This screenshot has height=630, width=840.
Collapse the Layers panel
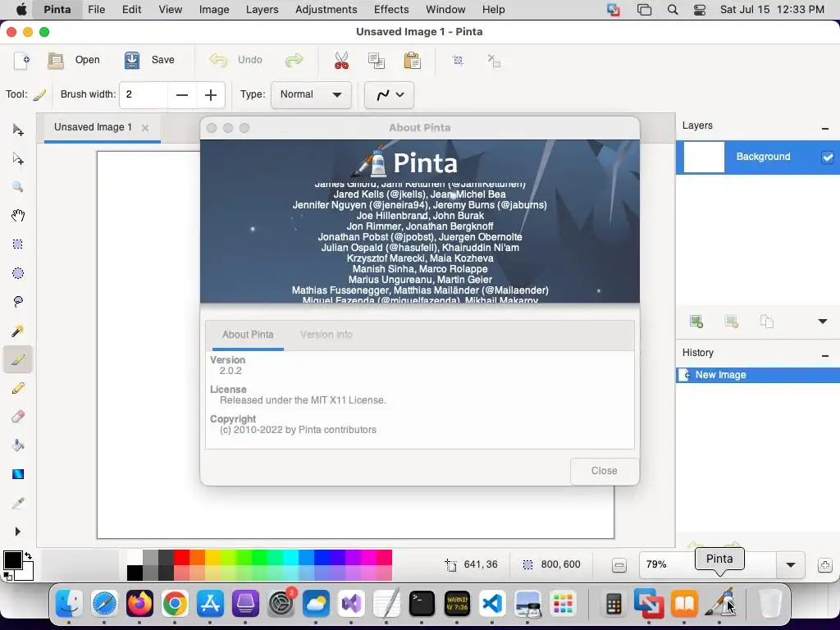825,128
